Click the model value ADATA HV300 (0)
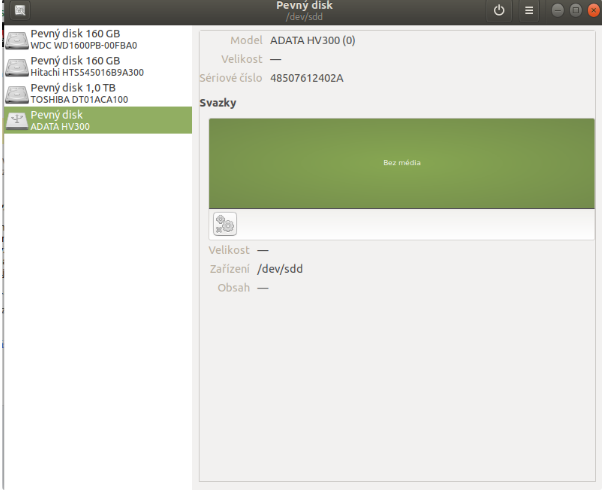The width and height of the screenshot is (602, 493). 313,40
